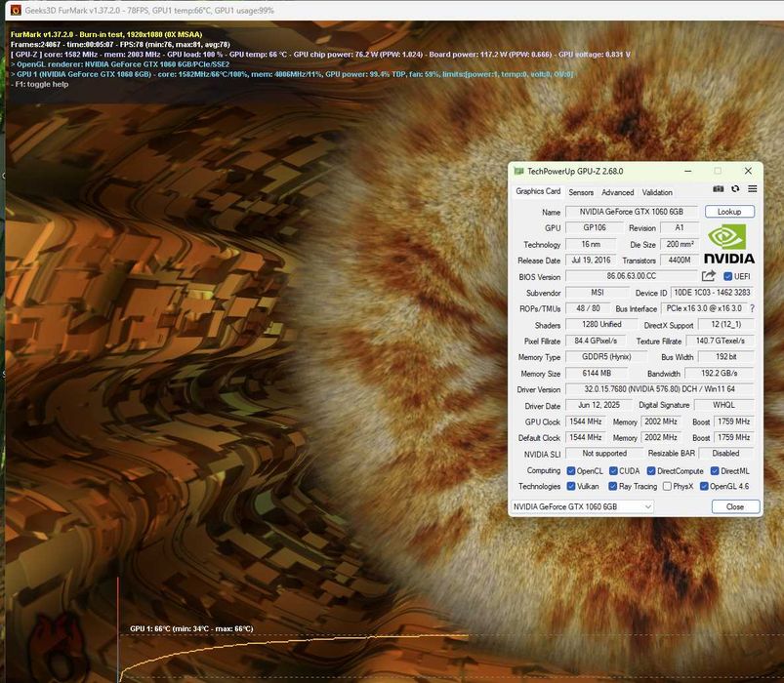Click the A1 revision value

click(680, 228)
